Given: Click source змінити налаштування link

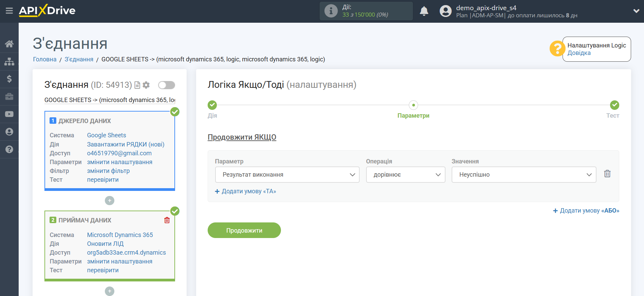Looking at the screenshot, I should 120,162.
